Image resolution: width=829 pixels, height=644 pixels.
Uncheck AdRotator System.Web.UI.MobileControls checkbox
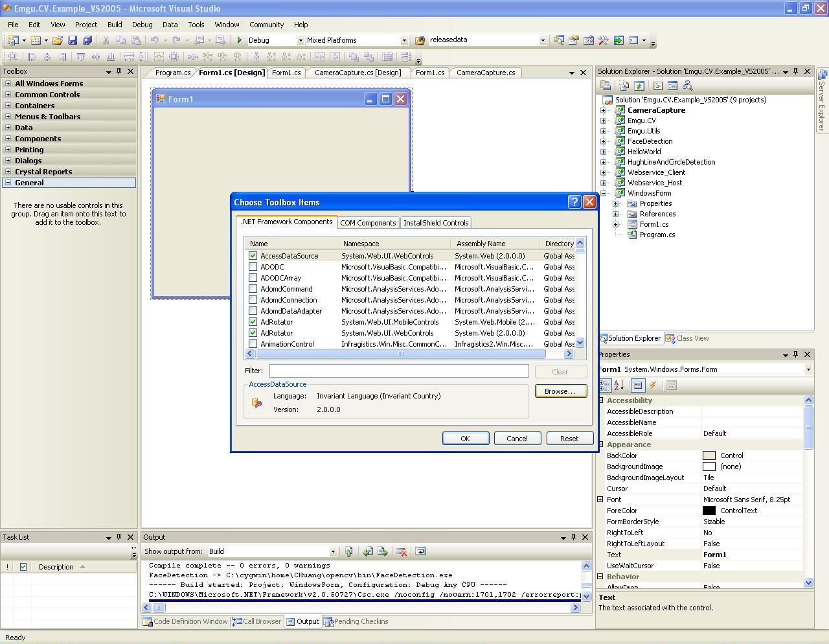pyautogui.click(x=253, y=322)
